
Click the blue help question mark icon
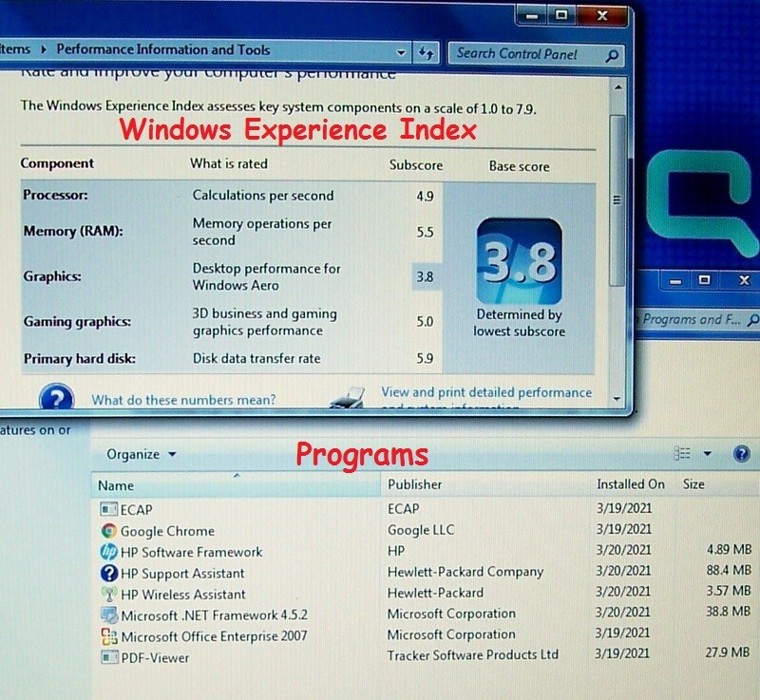point(57,398)
